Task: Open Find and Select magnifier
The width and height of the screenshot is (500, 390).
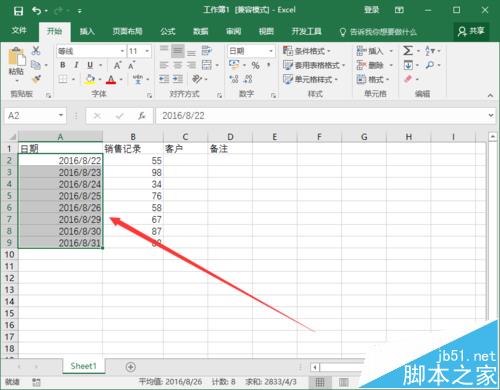Action: (x=430, y=65)
